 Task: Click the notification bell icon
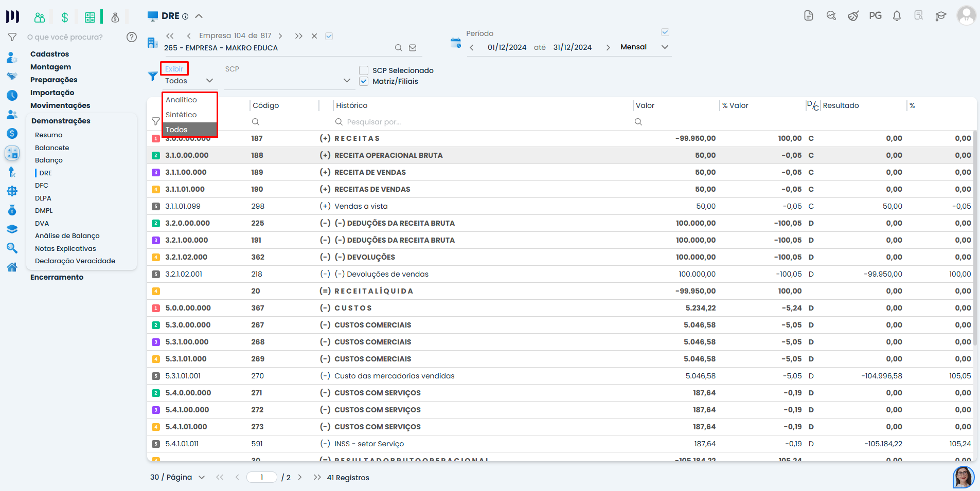coord(897,16)
